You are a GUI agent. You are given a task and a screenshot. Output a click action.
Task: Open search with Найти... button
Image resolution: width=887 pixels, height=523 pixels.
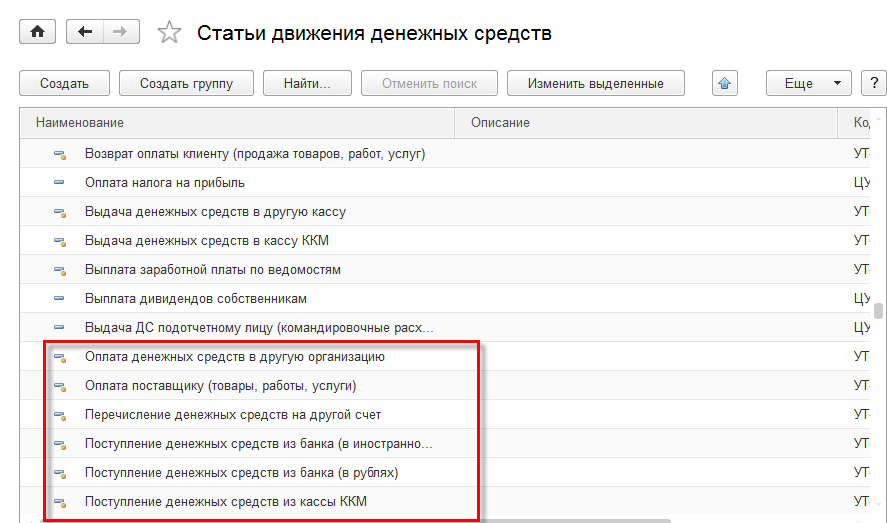tap(306, 83)
